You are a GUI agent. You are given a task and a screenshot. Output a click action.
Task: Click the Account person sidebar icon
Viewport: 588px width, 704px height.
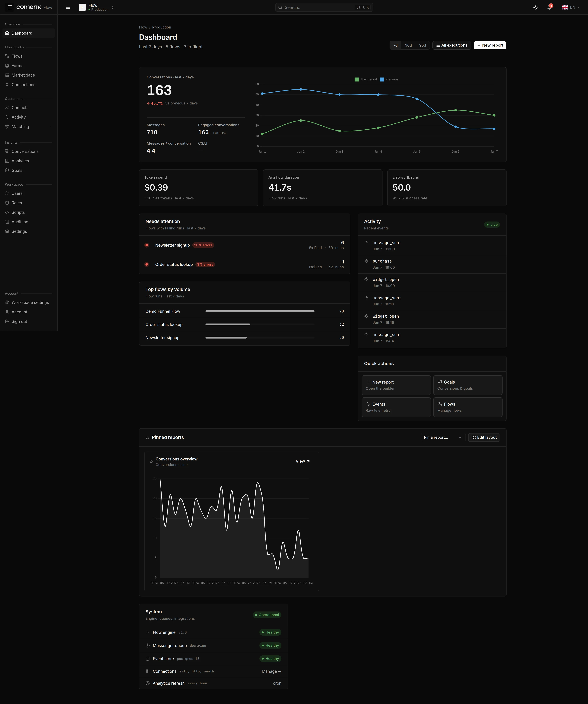[x=7, y=312]
